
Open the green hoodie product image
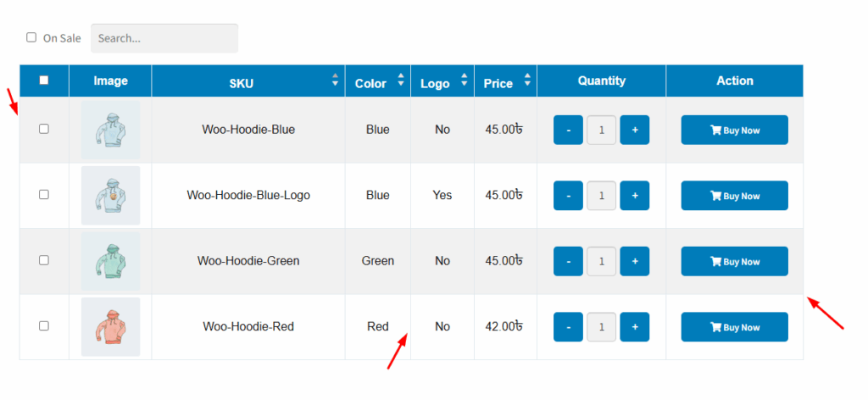[x=110, y=261]
